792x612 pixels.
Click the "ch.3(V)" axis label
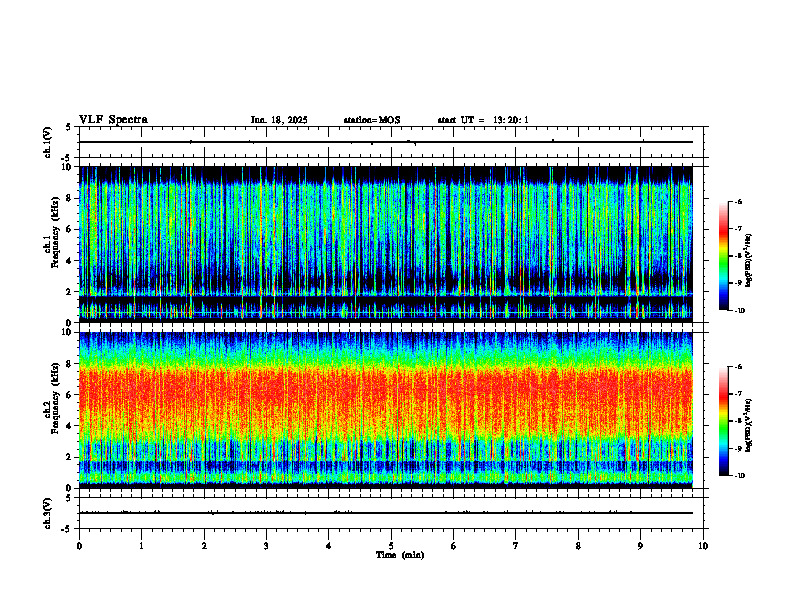47,513
